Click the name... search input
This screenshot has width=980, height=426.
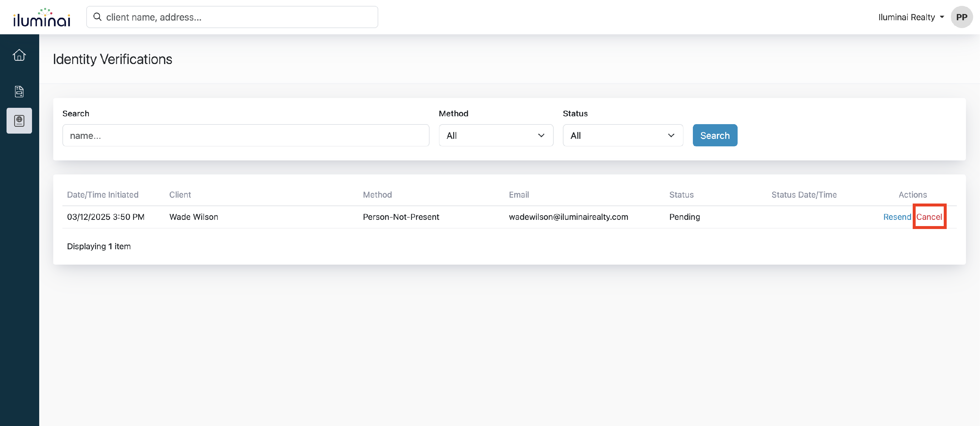pos(246,135)
